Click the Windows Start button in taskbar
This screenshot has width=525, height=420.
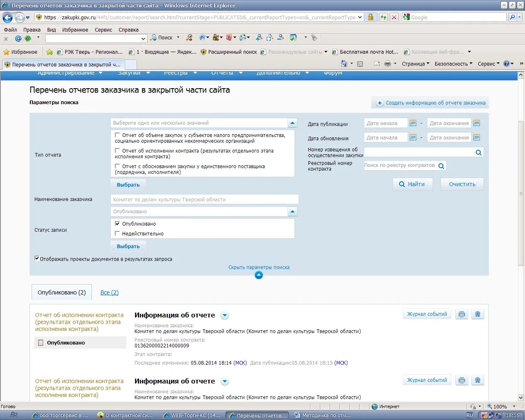[x=14, y=415]
